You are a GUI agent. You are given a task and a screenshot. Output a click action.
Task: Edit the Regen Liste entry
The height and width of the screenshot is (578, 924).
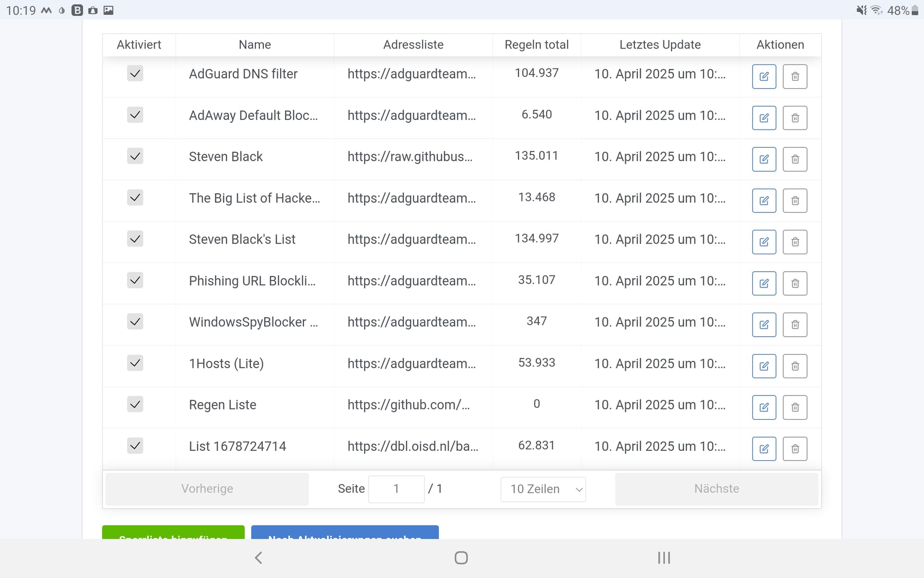764,407
